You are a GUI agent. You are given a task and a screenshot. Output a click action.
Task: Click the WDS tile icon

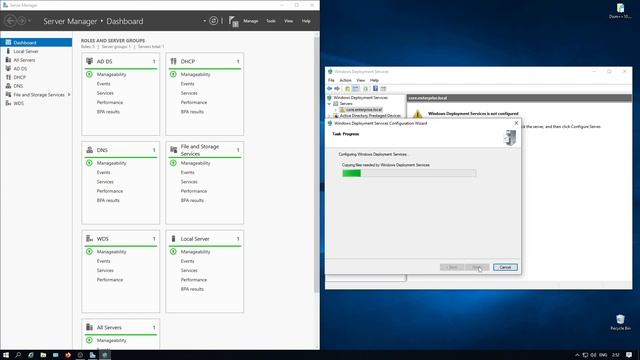pyautogui.click(x=89, y=238)
